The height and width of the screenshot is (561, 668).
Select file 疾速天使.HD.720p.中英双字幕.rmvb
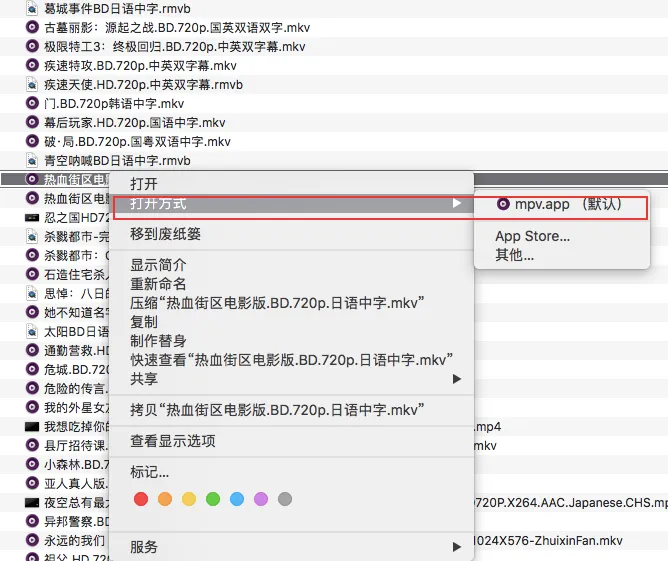click(143, 84)
